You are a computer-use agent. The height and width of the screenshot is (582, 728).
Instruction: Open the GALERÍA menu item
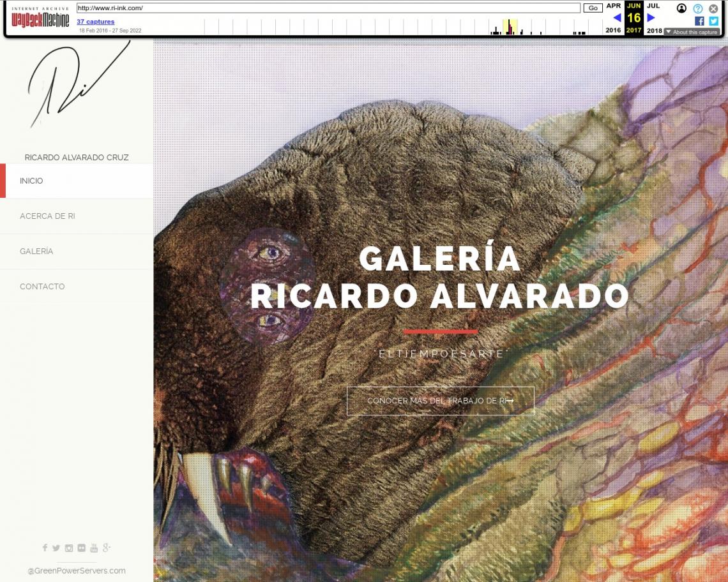point(77,251)
